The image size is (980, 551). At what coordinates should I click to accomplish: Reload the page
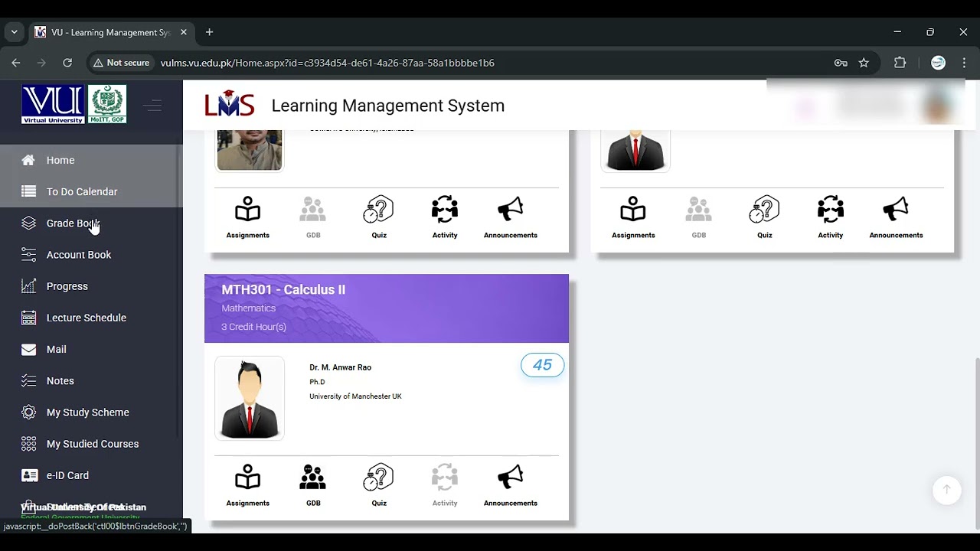click(x=67, y=63)
